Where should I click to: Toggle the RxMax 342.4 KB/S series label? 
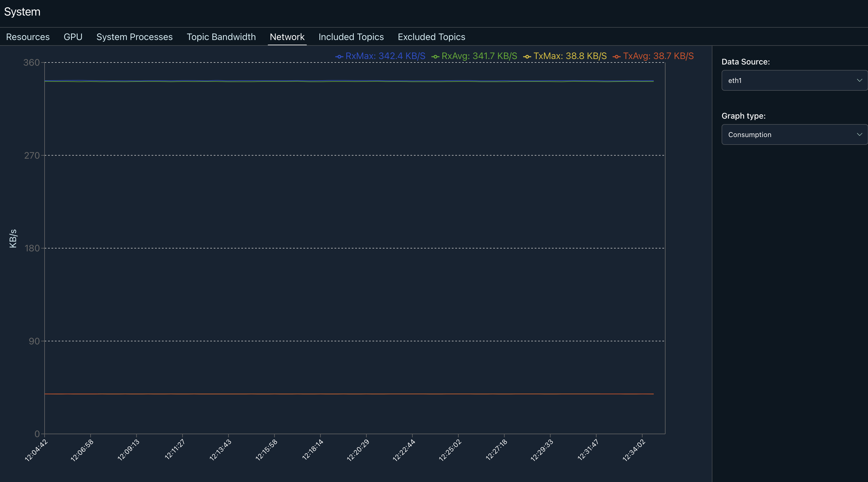[385, 56]
